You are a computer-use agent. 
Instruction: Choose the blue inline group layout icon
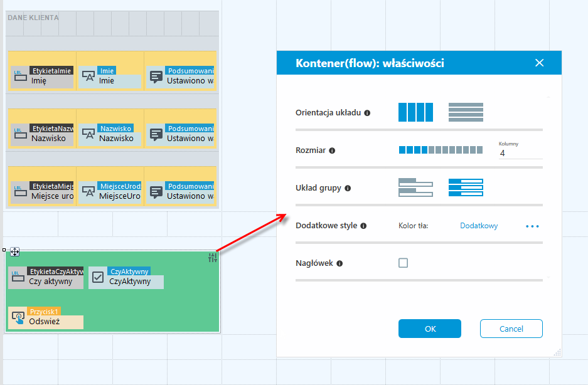pyautogui.click(x=466, y=187)
